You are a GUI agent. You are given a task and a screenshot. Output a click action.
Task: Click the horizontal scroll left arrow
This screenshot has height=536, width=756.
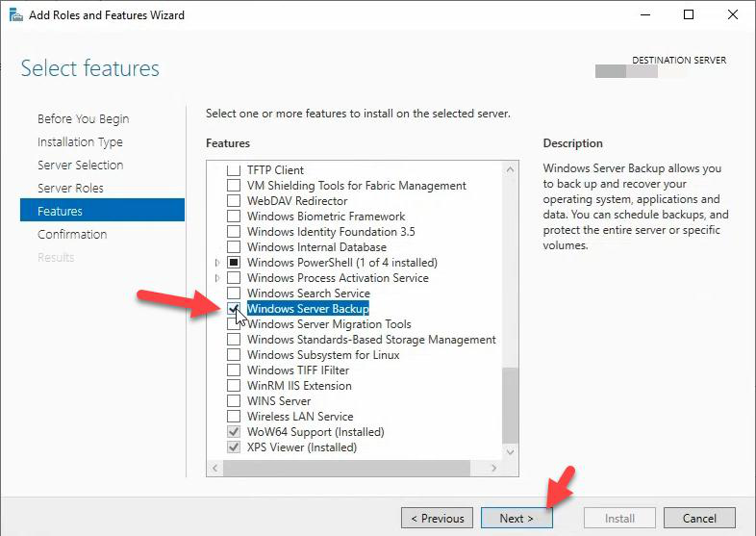[215, 468]
